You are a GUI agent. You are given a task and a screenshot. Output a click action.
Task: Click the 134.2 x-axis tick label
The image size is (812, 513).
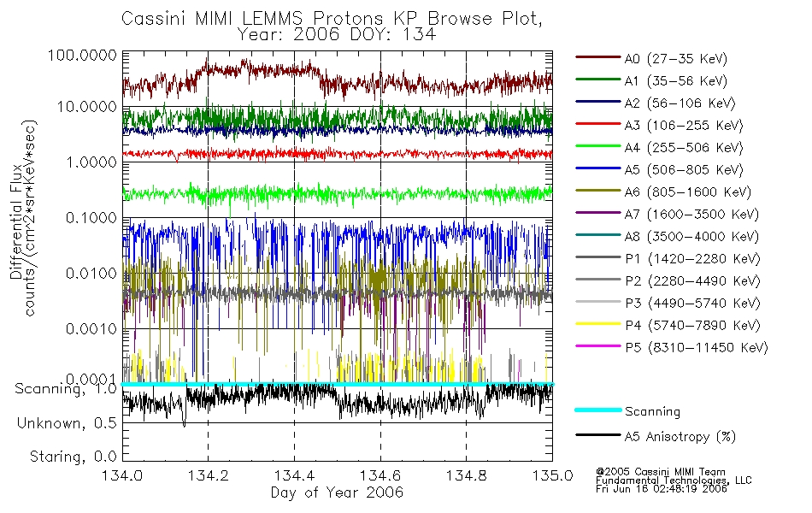(209, 475)
